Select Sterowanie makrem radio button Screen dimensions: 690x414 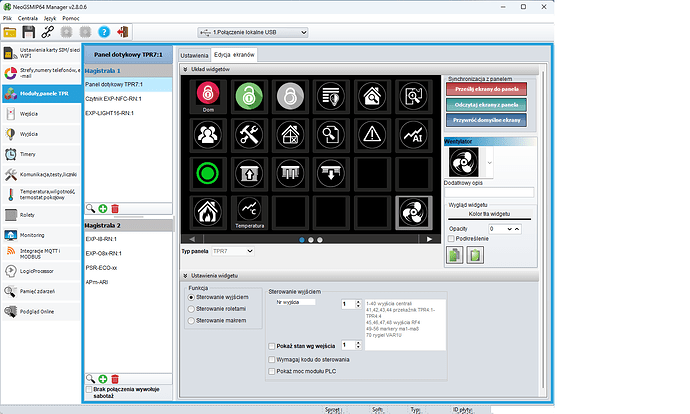pos(191,321)
